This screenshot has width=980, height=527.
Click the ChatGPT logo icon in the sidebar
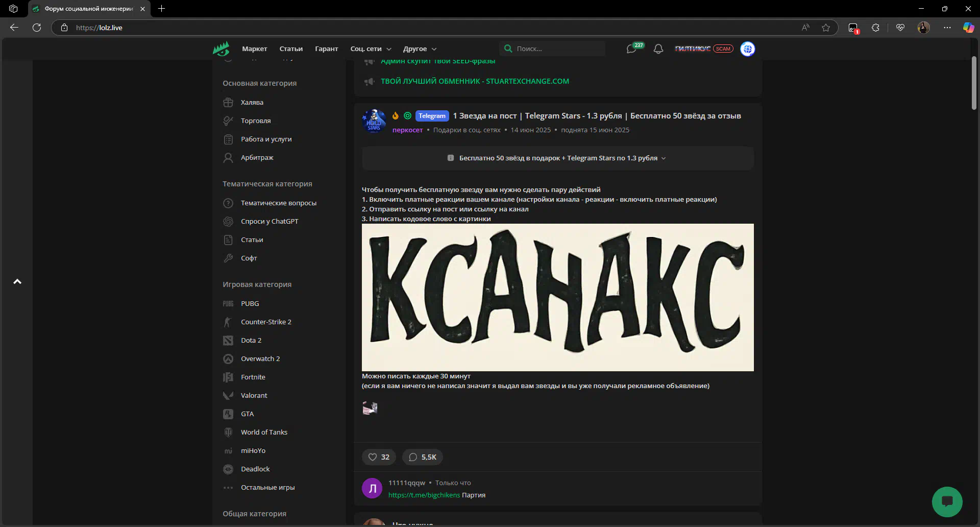[228, 221]
